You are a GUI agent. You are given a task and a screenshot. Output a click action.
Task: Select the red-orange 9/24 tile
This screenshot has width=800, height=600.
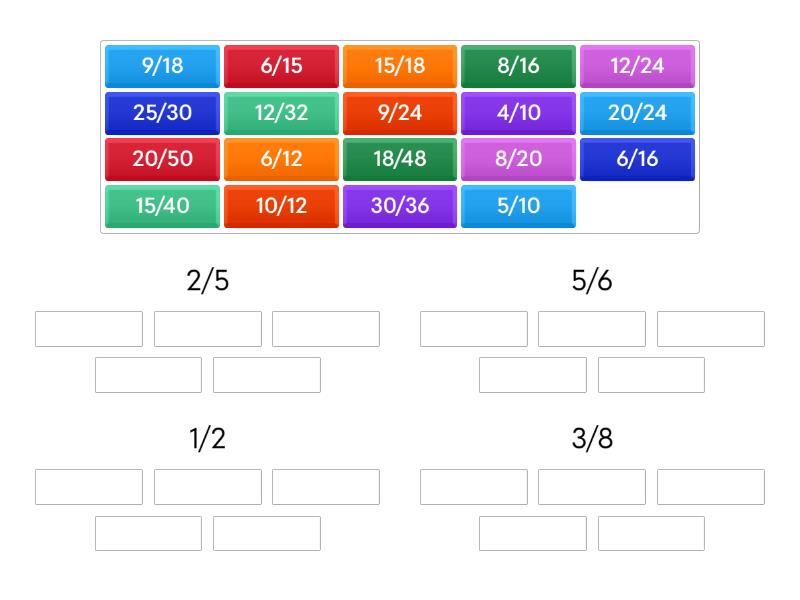[399, 112]
